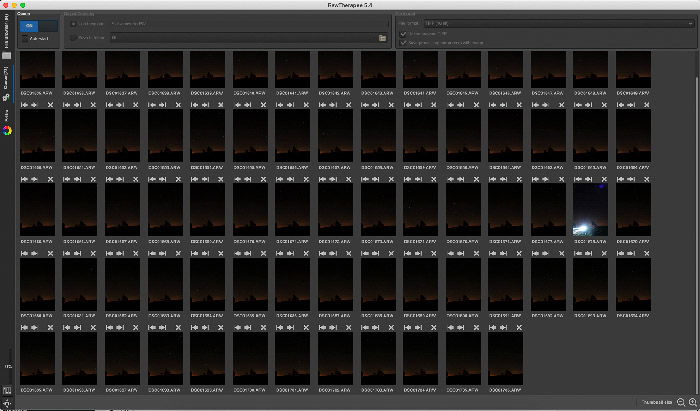Cancel the first job in the third row
Image resolution: width=700 pixels, height=411 pixels.
click(50, 179)
